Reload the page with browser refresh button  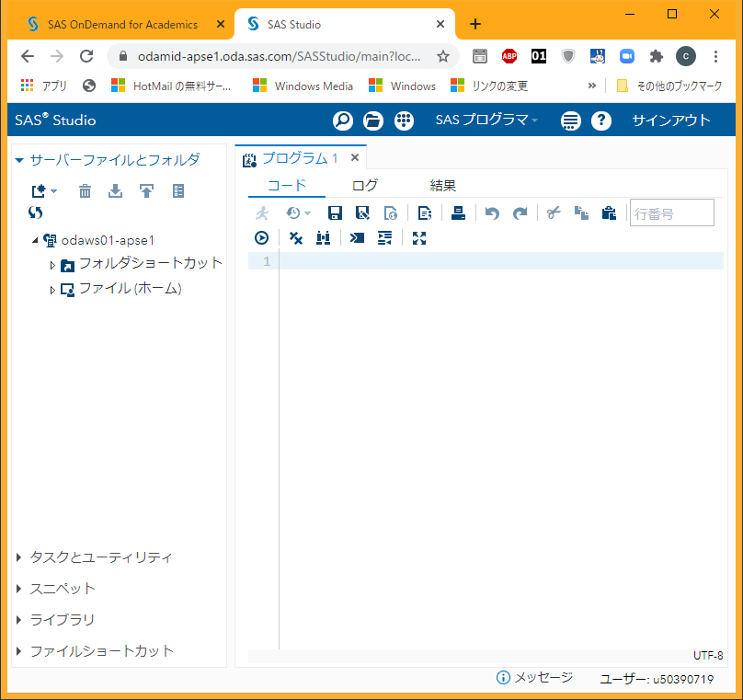[86, 56]
